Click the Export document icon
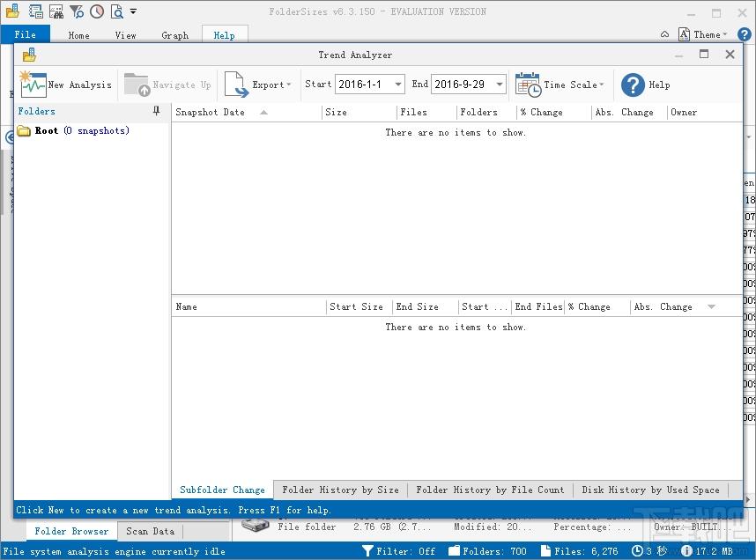 point(236,85)
